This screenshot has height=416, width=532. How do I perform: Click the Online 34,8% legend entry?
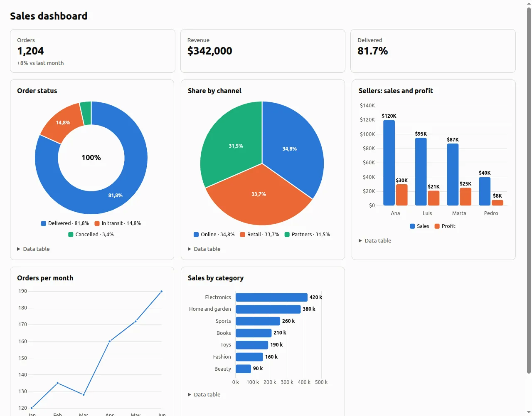[x=214, y=235]
